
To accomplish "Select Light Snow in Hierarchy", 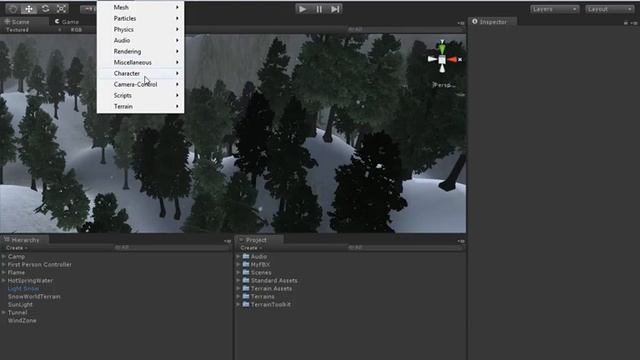I will (23, 289).
